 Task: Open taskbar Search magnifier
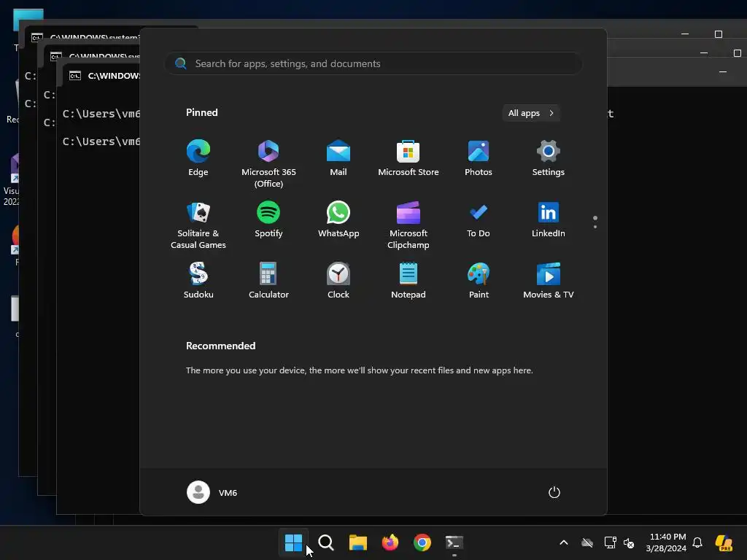point(326,542)
